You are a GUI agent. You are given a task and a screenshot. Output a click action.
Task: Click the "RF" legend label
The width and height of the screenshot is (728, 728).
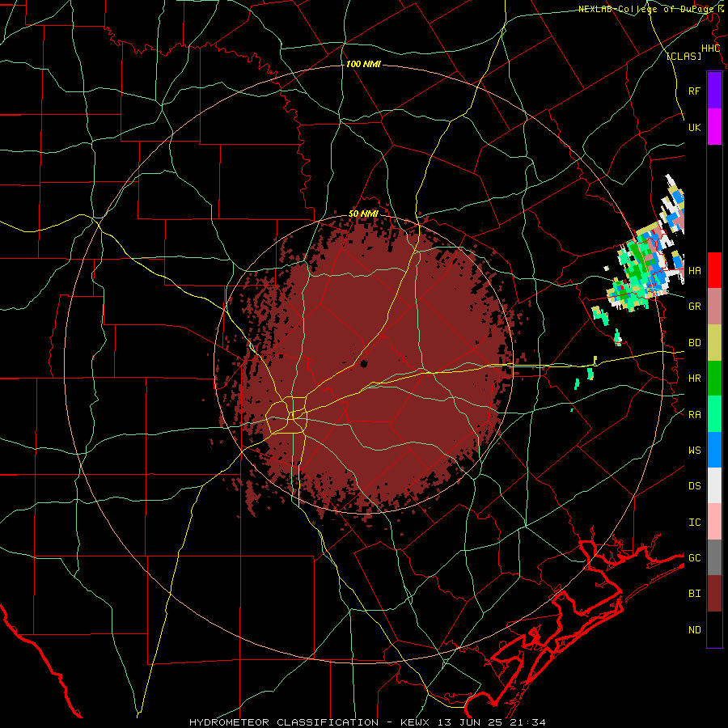pyautogui.click(x=694, y=91)
